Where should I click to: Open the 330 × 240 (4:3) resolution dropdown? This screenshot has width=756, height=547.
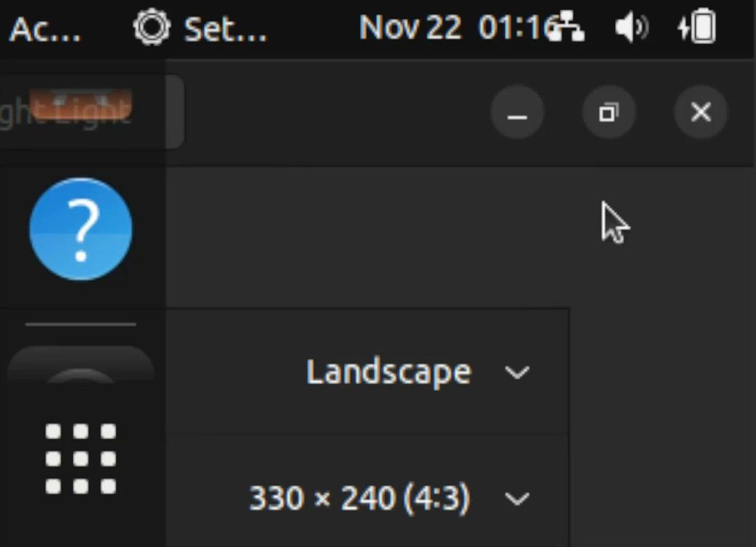click(x=359, y=499)
